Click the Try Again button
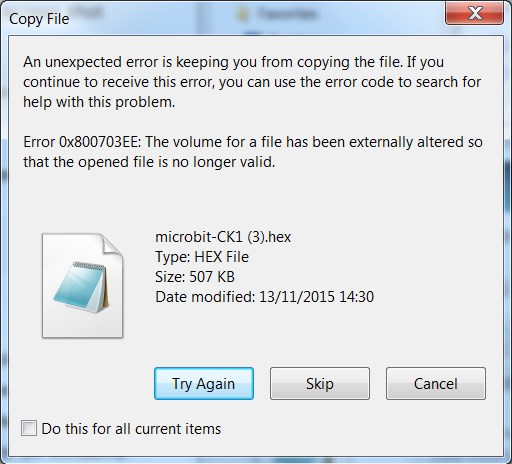The image size is (512, 464). tap(204, 383)
